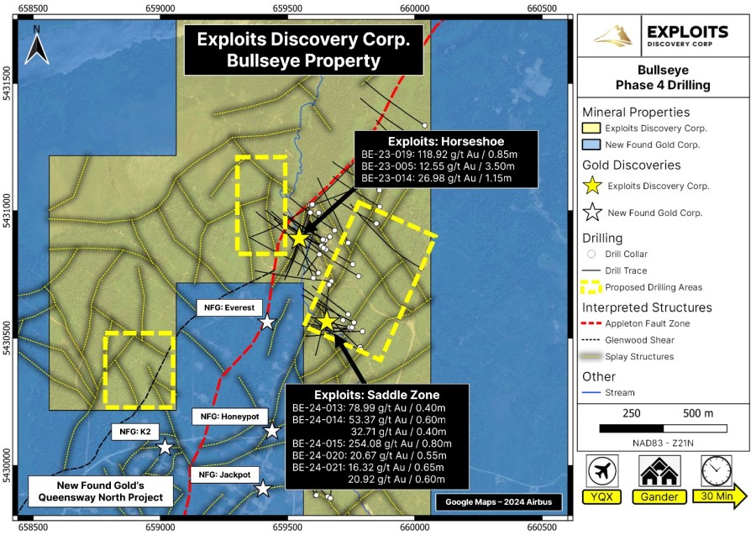Click the 30 Min yellow arrow label
The image size is (756, 535).
pos(719,496)
